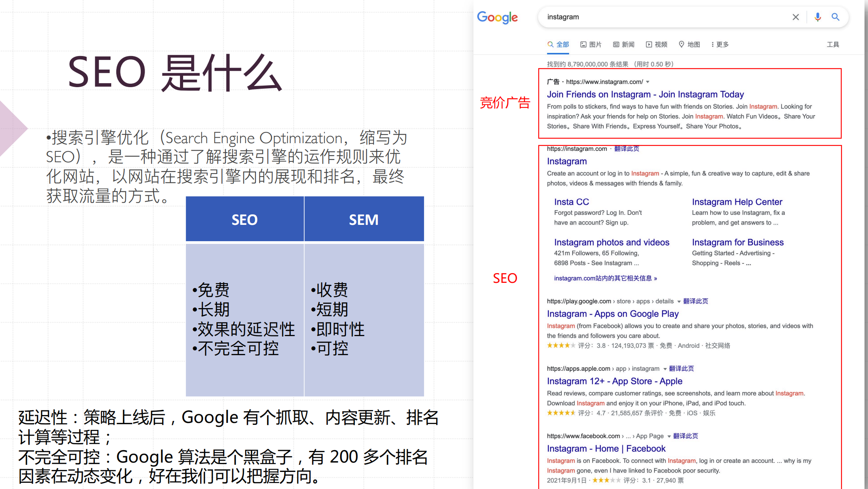This screenshot has width=868, height=489.
Task: Start voice search with the microphone icon
Action: point(817,17)
